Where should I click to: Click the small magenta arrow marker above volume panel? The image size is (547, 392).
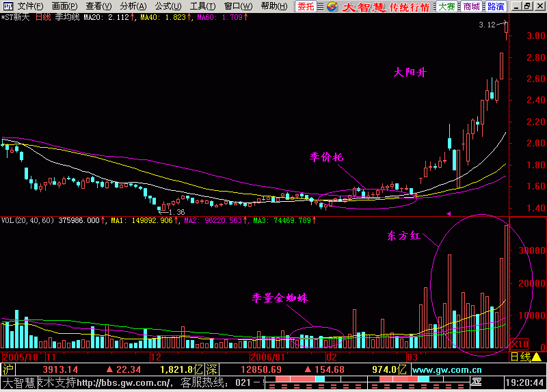point(449,214)
